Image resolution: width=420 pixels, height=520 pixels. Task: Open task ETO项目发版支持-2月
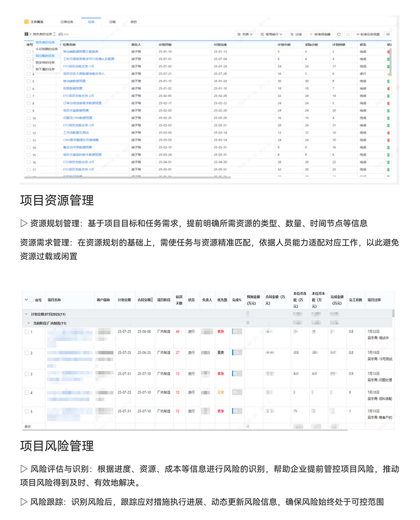[x=79, y=96]
